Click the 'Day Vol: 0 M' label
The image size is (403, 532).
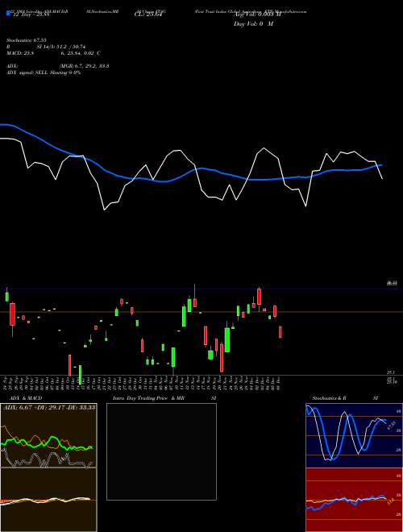click(253, 24)
